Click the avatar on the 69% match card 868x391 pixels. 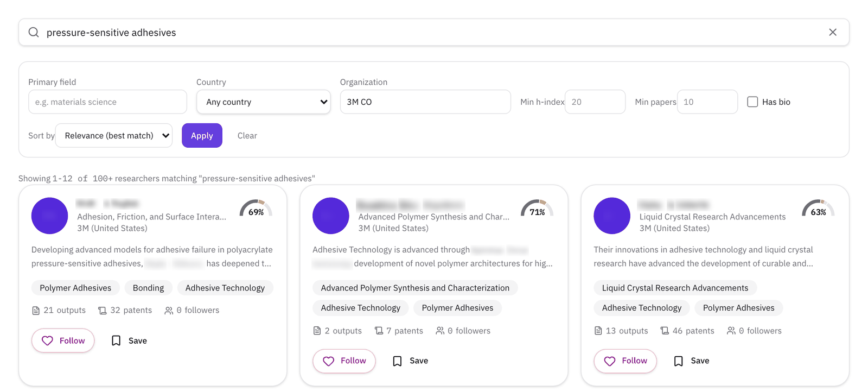(x=49, y=216)
